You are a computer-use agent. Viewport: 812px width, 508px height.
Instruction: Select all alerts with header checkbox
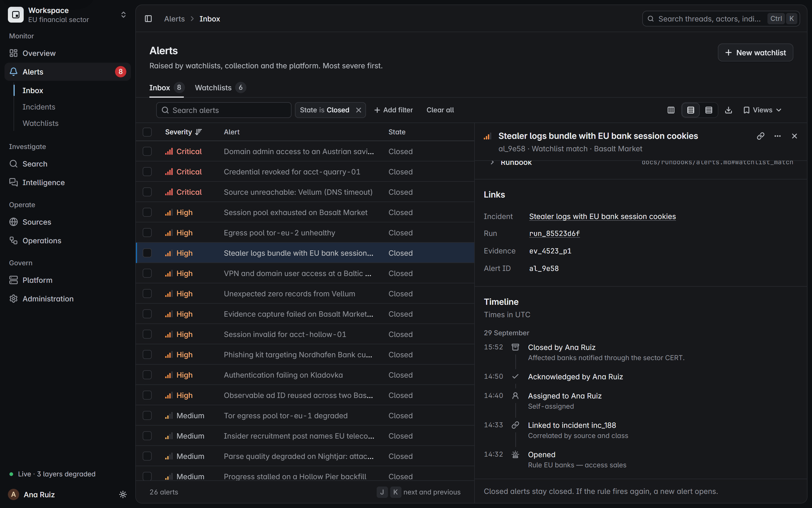click(147, 132)
